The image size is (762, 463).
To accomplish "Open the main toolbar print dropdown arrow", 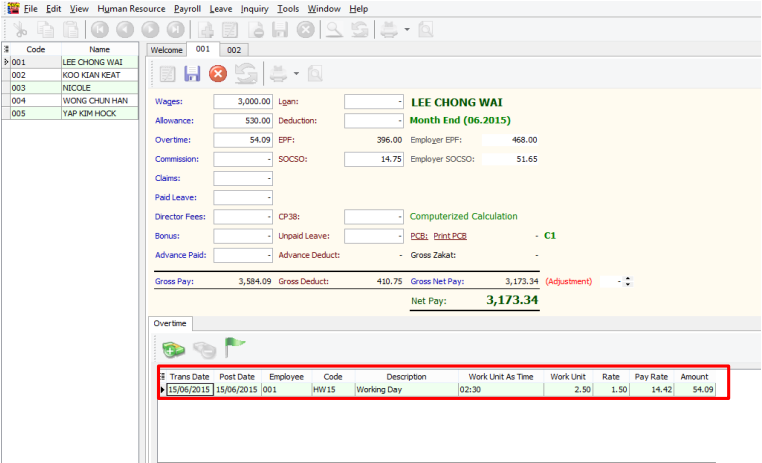I will pyautogui.click(x=408, y=29).
